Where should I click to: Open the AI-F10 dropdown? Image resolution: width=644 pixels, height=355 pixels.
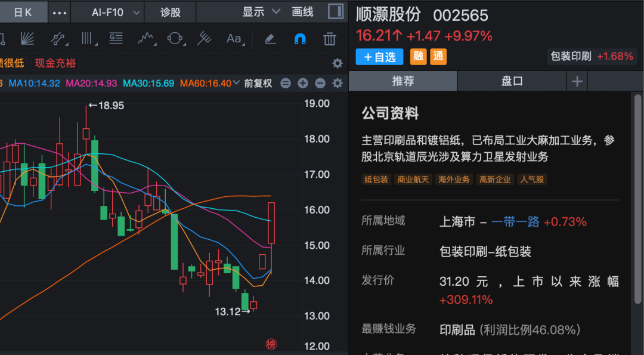116,12
